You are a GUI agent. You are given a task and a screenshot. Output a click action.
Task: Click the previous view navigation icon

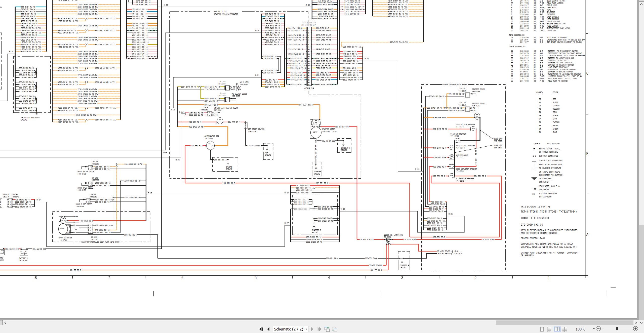coord(327,329)
